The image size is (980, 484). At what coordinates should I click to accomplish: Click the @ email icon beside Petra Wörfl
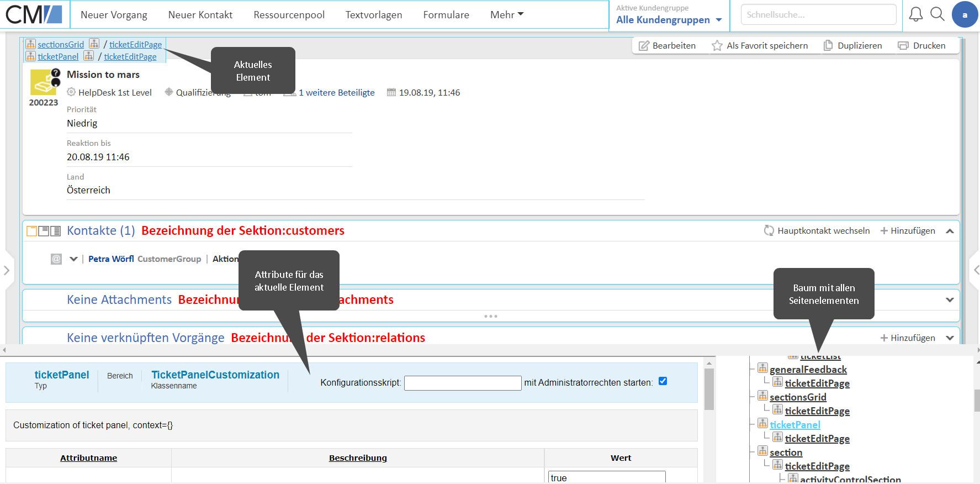[56, 259]
